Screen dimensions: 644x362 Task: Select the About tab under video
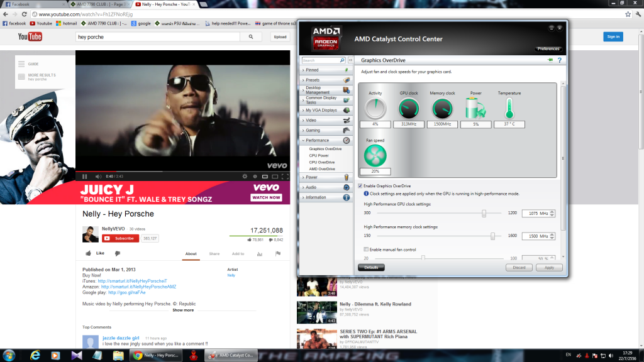(191, 254)
